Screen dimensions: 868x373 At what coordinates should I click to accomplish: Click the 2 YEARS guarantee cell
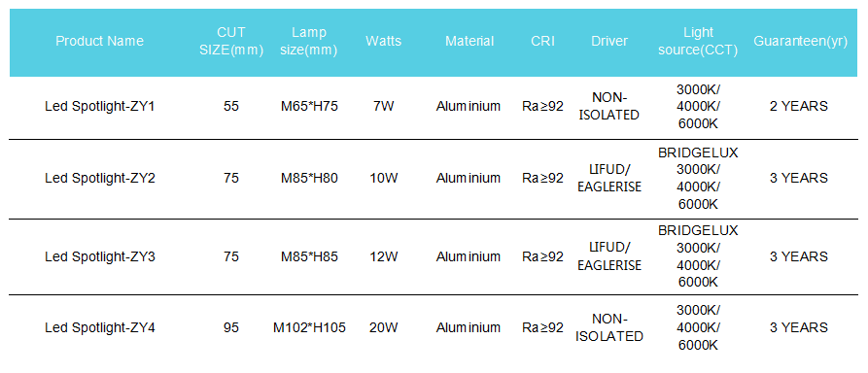(x=799, y=106)
